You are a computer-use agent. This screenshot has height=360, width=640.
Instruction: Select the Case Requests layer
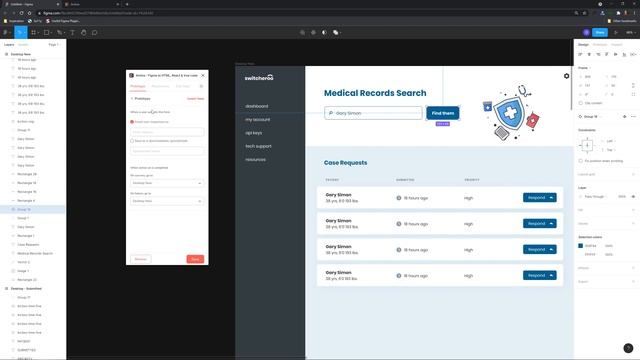pos(28,244)
